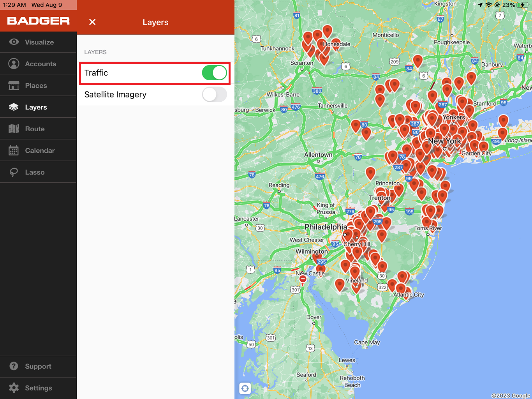Click the Philadelphia label on map
The height and width of the screenshot is (399, 532).
point(326,227)
